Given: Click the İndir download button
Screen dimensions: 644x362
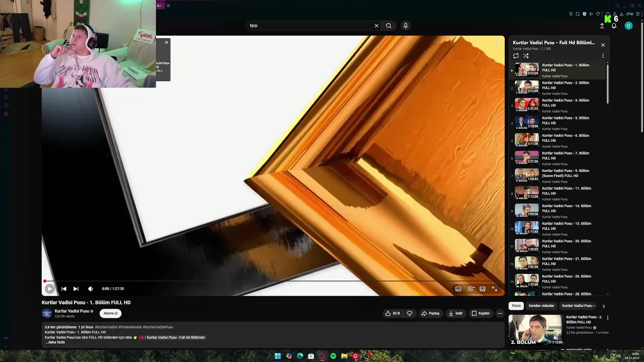Looking at the screenshot, I should point(456,313).
